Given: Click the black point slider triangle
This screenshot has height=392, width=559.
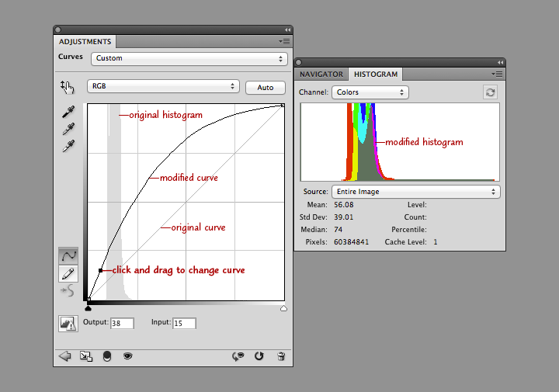Looking at the screenshot, I should click(x=88, y=308).
